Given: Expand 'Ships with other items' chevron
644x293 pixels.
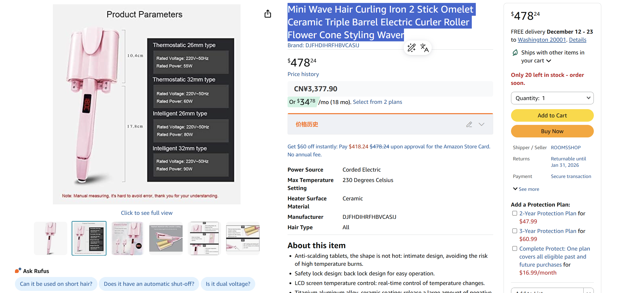Looking at the screenshot, I should (549, 61).
